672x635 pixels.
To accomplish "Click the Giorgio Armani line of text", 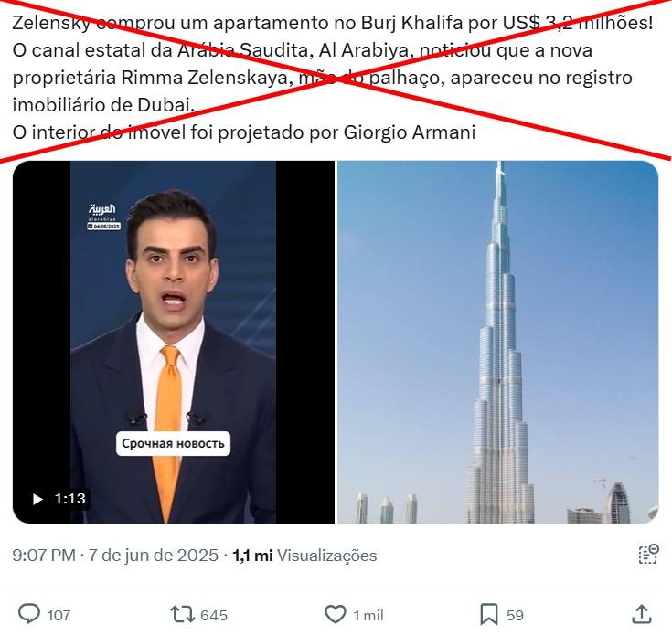I will 244,132.
